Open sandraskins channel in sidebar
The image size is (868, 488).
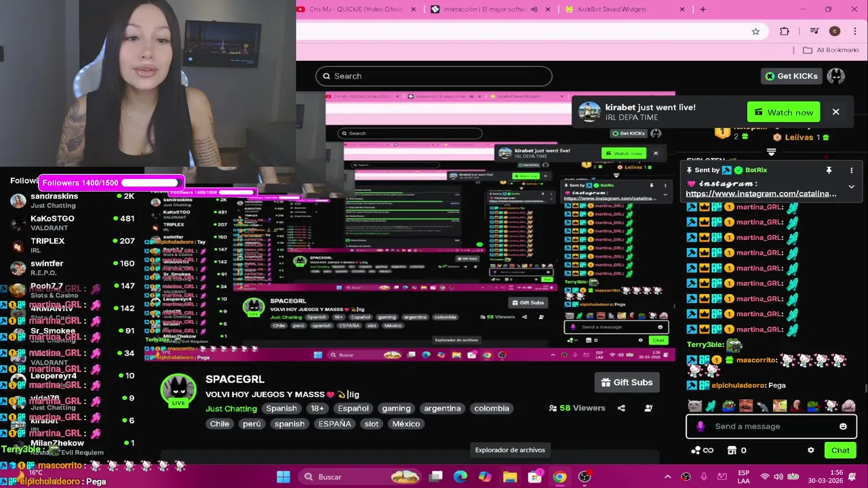pos(71,201)
